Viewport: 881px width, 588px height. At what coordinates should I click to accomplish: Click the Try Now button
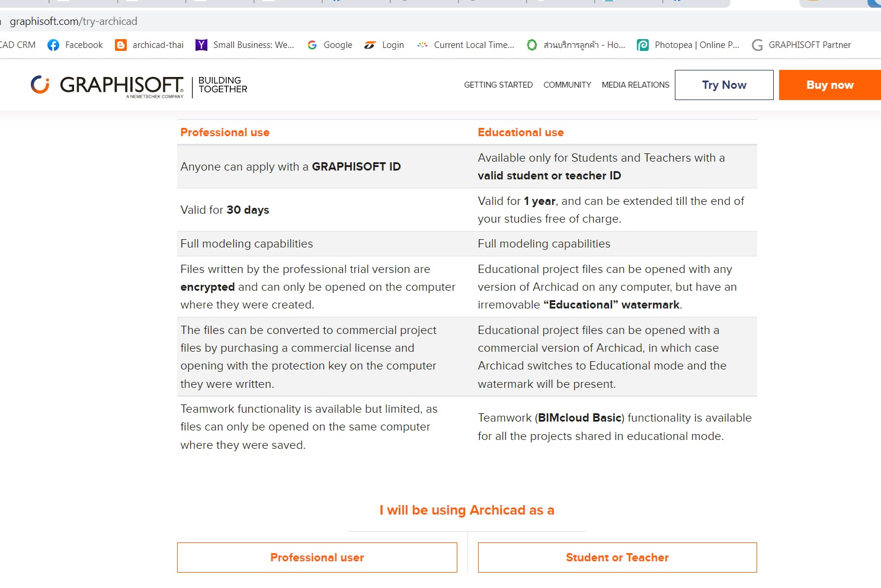[x=724, y=85]
